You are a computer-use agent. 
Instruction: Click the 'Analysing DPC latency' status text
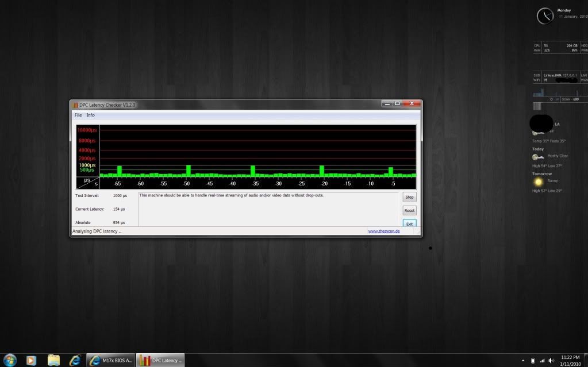coord(97,231)
